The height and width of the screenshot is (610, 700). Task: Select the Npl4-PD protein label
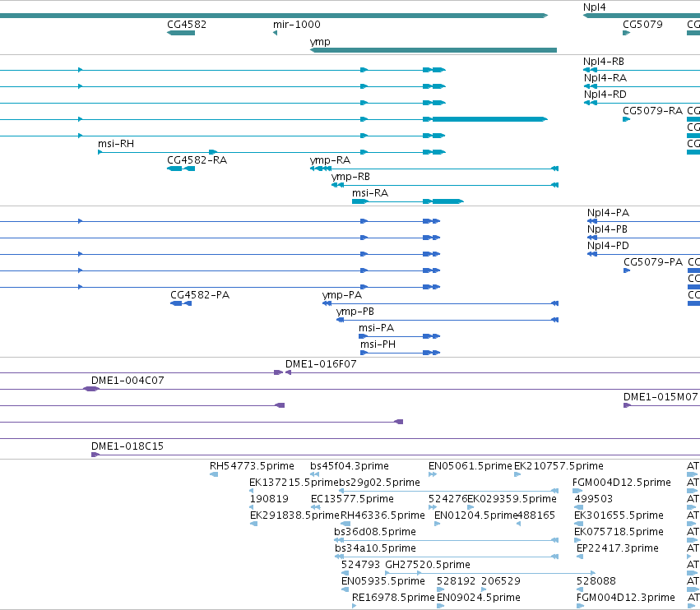click(608, 246)
